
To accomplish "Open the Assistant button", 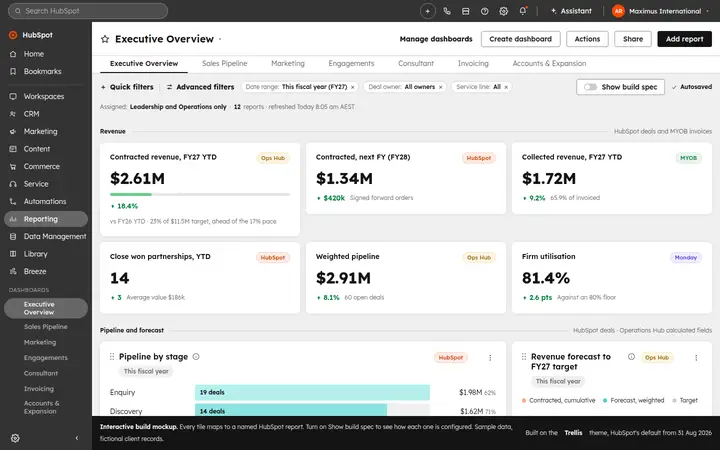I will click(571, 11).
